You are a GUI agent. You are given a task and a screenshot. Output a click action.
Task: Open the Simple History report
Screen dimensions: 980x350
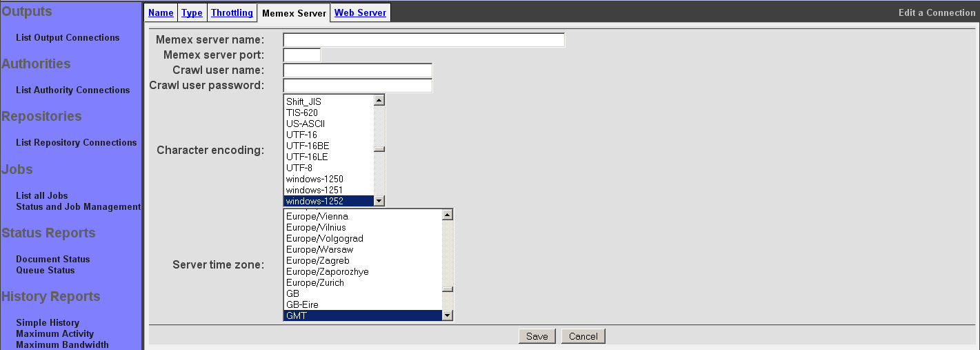pos(48,323)
